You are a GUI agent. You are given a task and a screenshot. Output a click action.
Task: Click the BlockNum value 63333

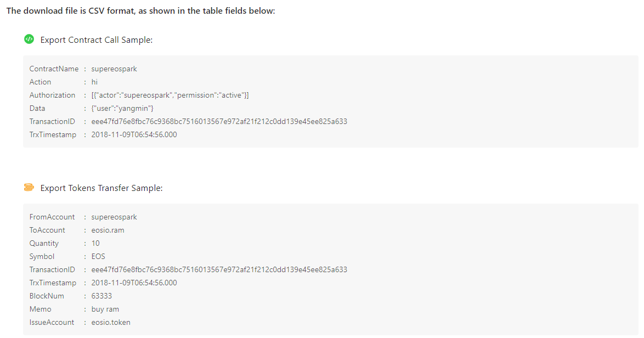(101, 296)
